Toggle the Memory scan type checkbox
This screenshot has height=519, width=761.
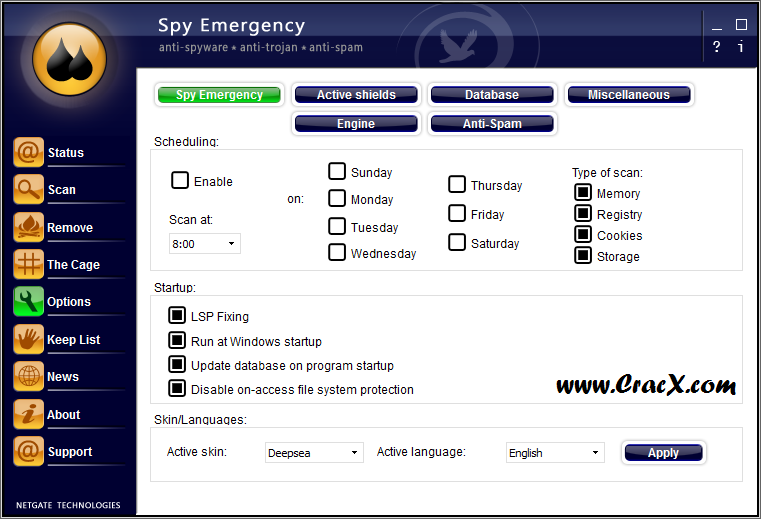583,192
